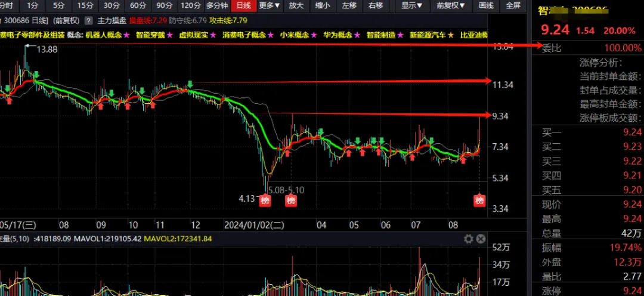Screen dimensions: 644x296
Task: Select 买五 bid row 9.20
Action: click(591, 190)
